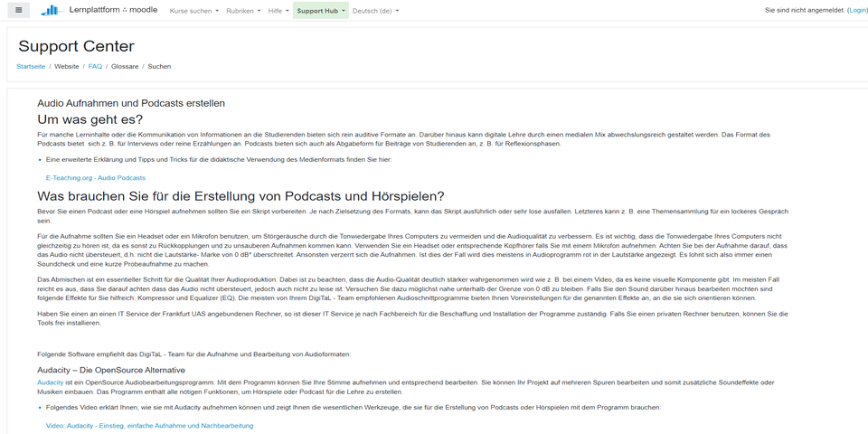Click heading Audio Aufnahmen und Podcasts erstellen
Viewport: 868px width, 434px height.
click(131, 103)
